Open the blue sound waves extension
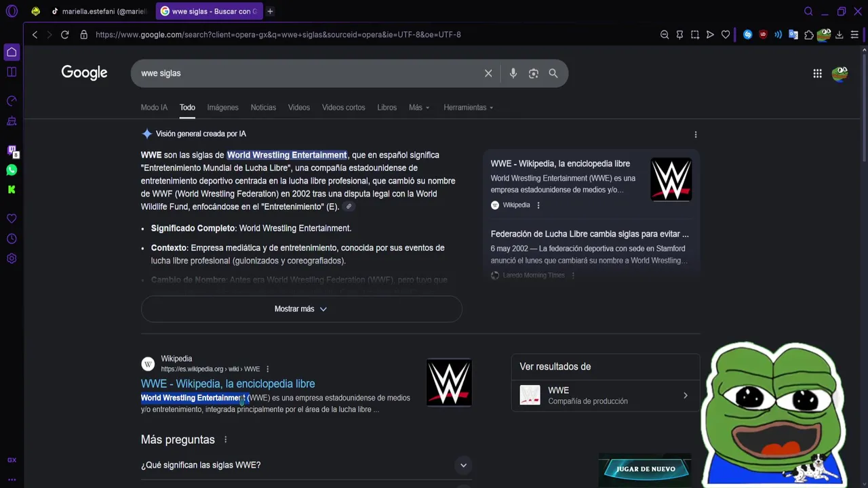Image resolution: width=868 pixels, height=488 pixels. pos(778,35)
